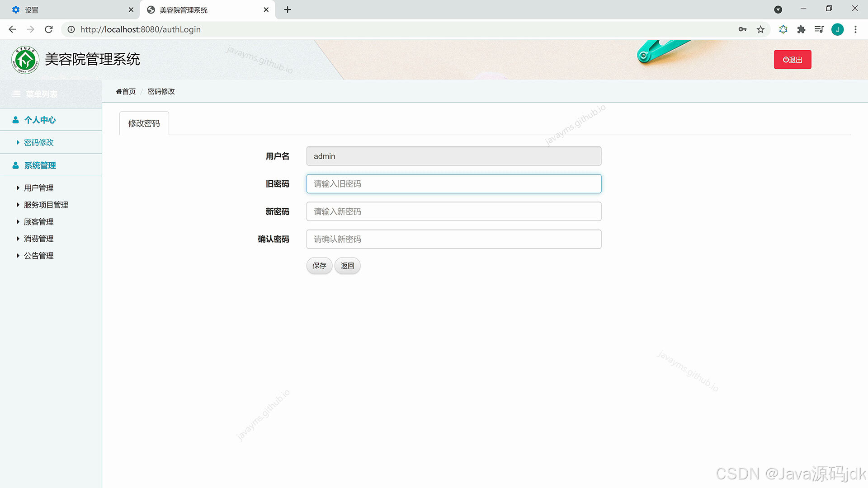Open the J profile avatar
868x488 pixels.
(x=837, y=29)
